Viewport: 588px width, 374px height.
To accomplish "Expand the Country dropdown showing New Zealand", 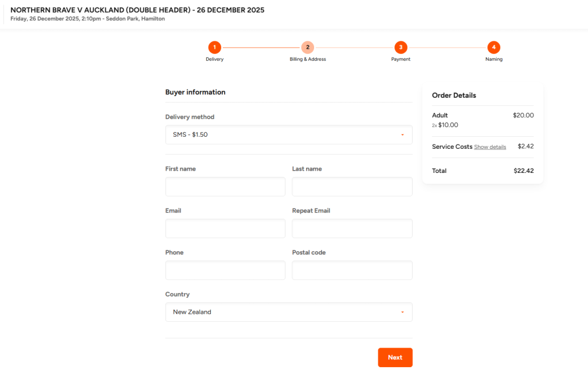I will [289, 312].
